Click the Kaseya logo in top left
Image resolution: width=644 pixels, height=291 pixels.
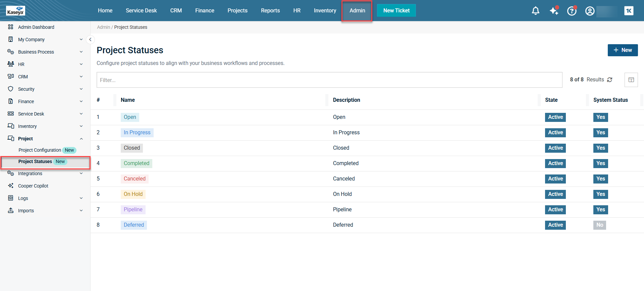(x=15, y=11)
